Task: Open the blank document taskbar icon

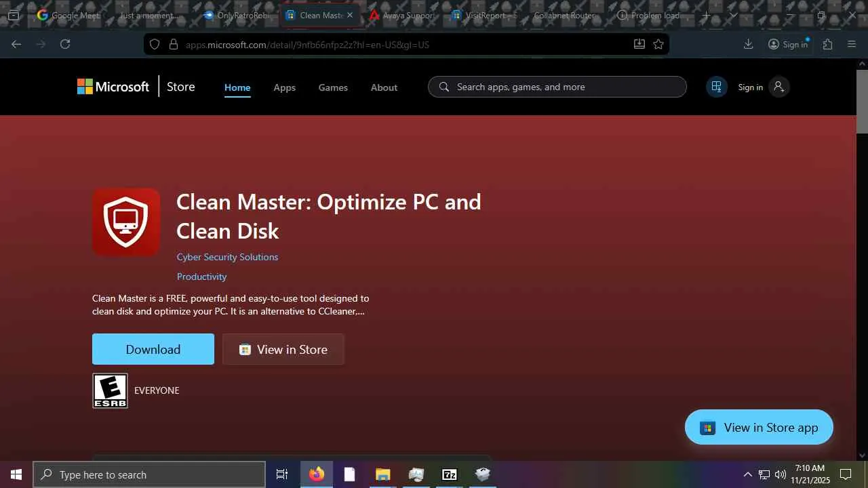Action: point(349,474)
